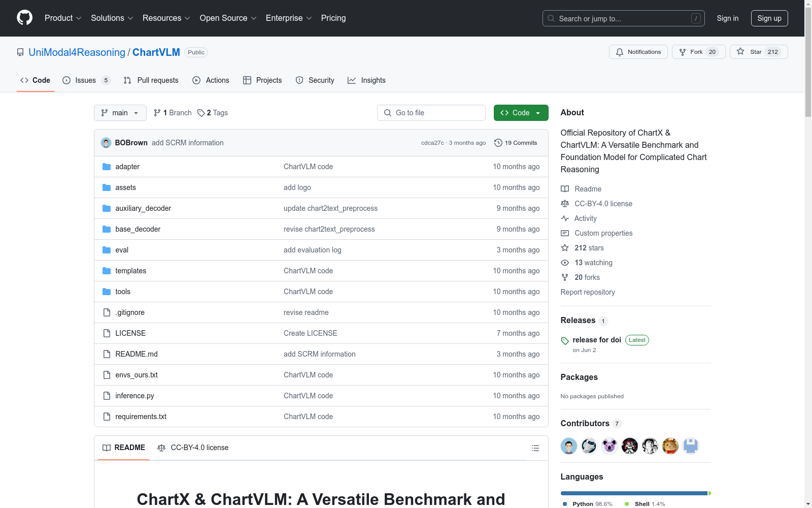This screenshot has width=812, height=508.
Task: Open the Pricing page
Action: tap(333, 18)
